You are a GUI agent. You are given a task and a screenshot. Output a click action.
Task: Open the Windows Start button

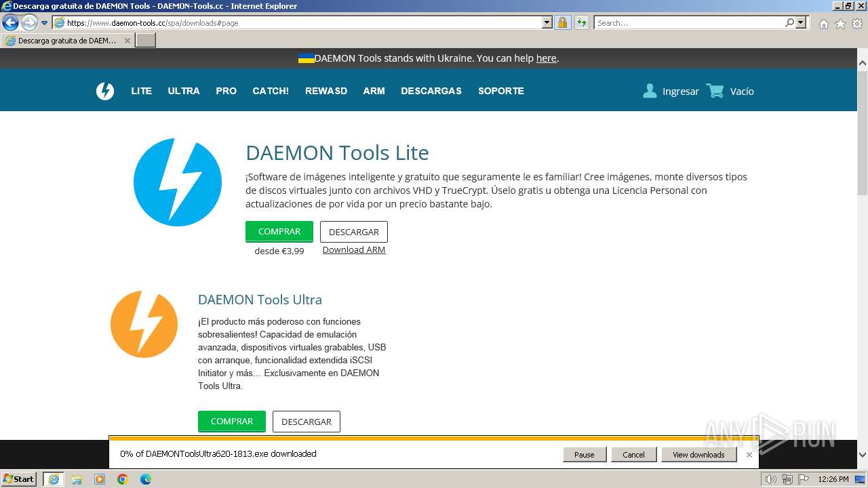coord(19,479)
